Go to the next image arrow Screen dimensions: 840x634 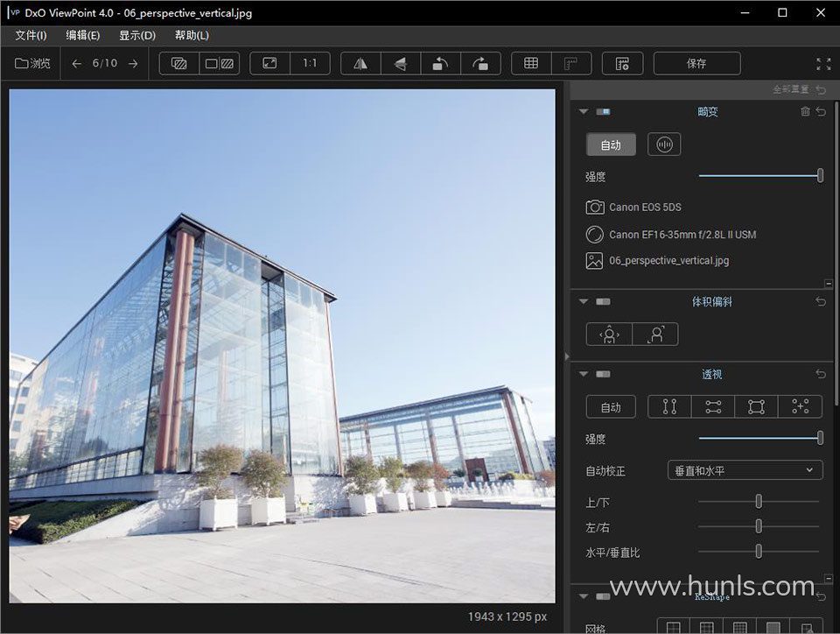(133, 63)
